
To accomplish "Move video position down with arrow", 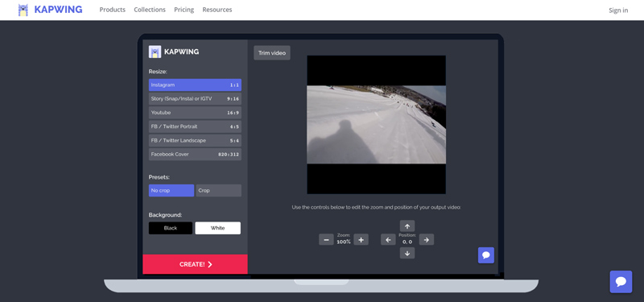I will (407, 253).
